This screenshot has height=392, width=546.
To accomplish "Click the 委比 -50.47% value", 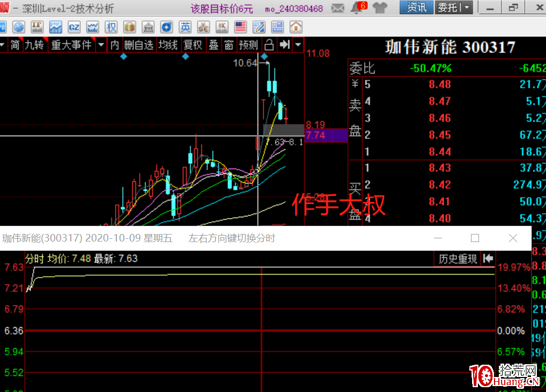I will (430, 68).
